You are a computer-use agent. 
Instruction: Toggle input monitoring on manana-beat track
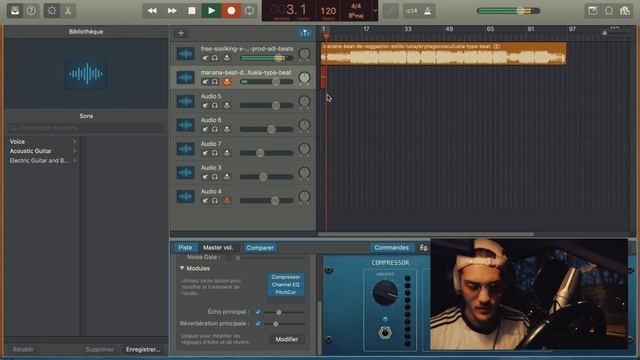(227, 82)
